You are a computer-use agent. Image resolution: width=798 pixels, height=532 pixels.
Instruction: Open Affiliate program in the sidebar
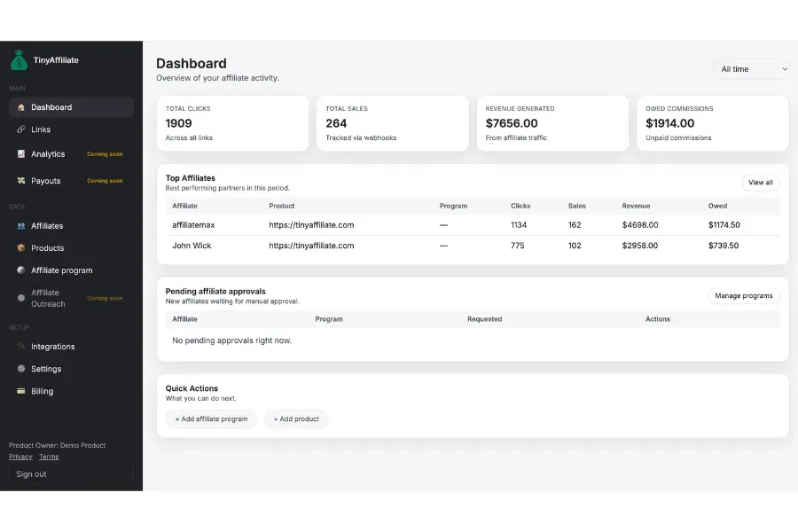click(61, 270)
